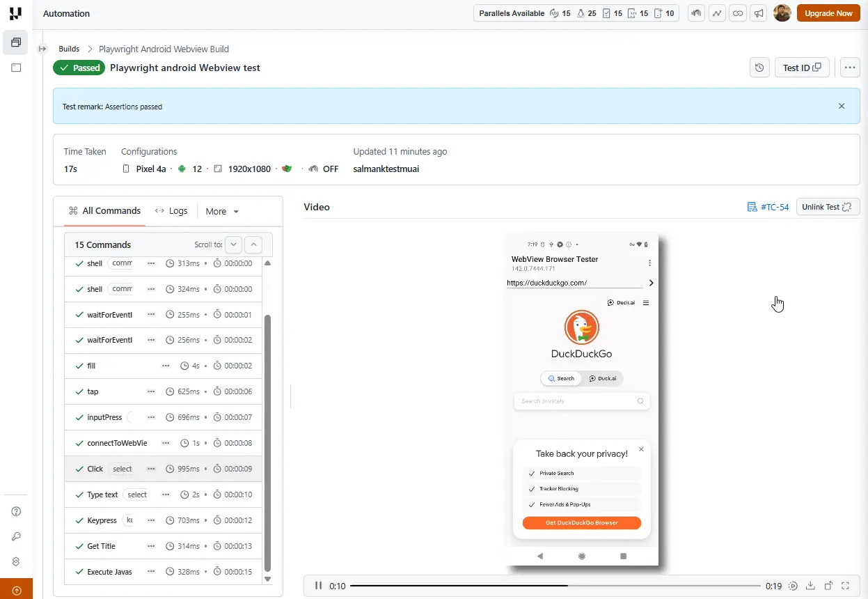Select the tap command row

[x=164, y=391]
